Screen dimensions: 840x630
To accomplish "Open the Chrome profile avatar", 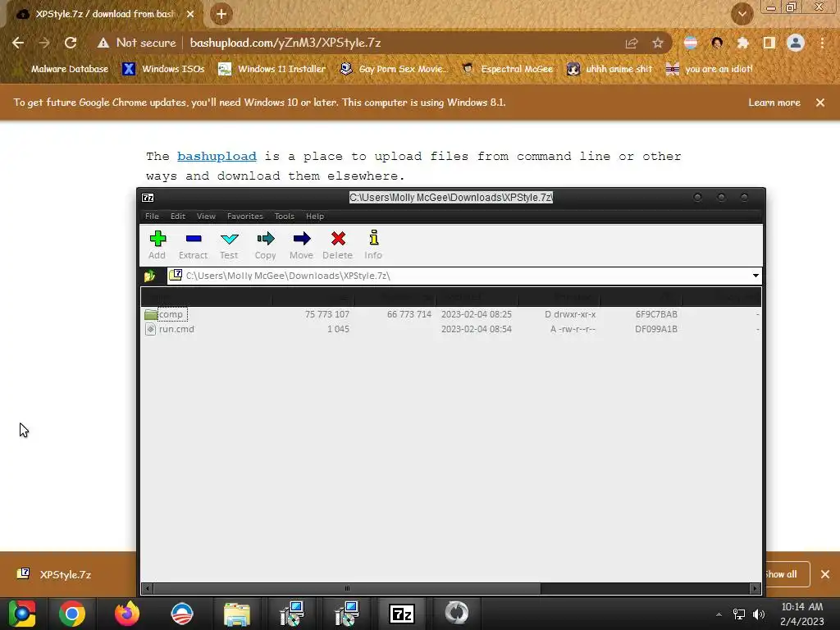I will (796, 43).
